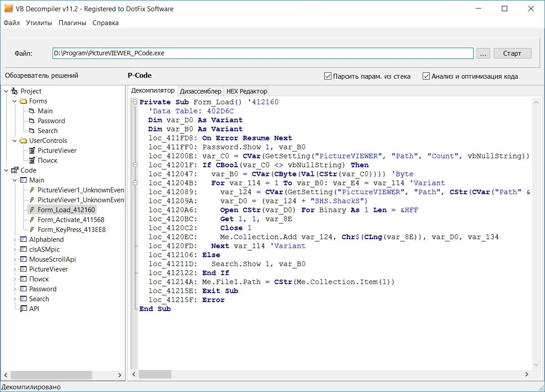Click the clsASMpic module icon
545x392 pixels.
pos(23,249)
